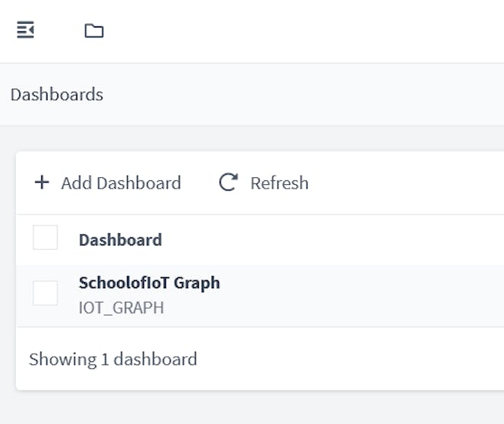
Task: Sort by the Dashboard column header
Action: click(x=120, y=240)
